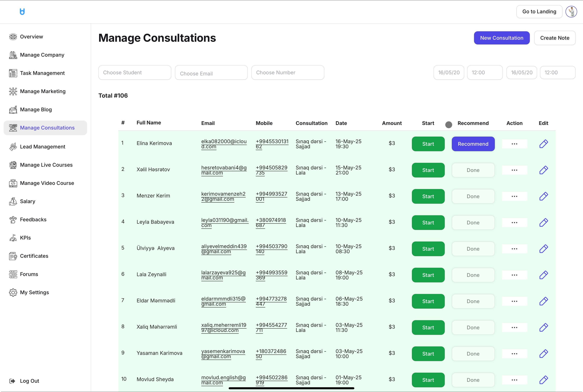The image size is (583, 392).
Task: Click the blue logo icon at top left
Action: 22,11
